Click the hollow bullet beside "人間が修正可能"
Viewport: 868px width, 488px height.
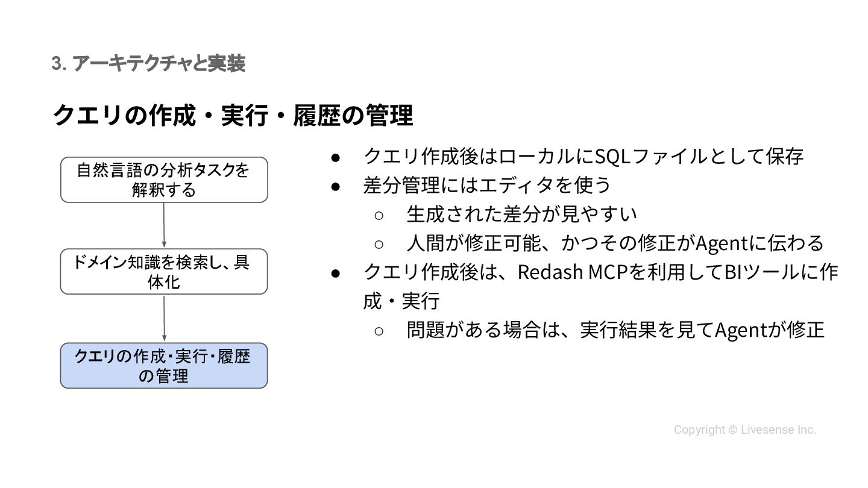click(x=379, y=243)
